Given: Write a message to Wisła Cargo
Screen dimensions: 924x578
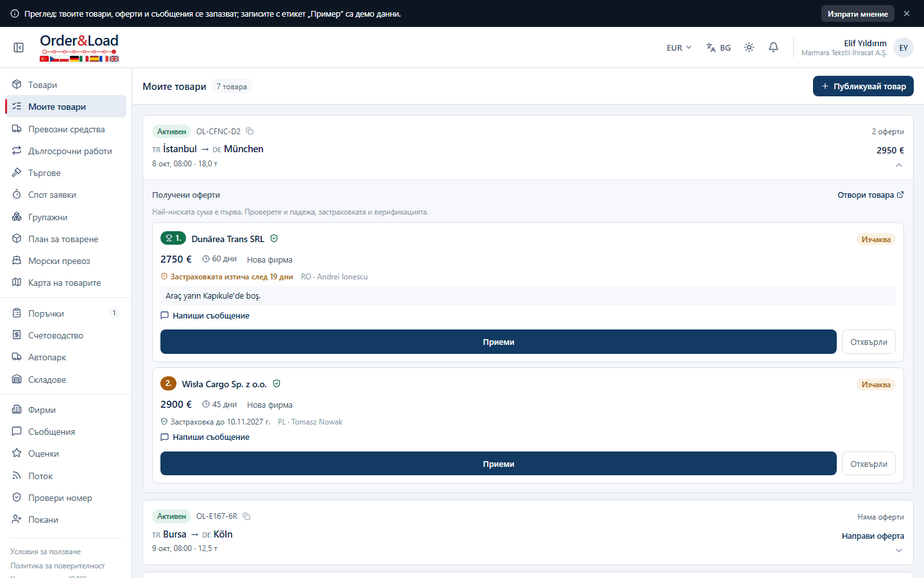Looking at the screenshot, I should point(205,437).
